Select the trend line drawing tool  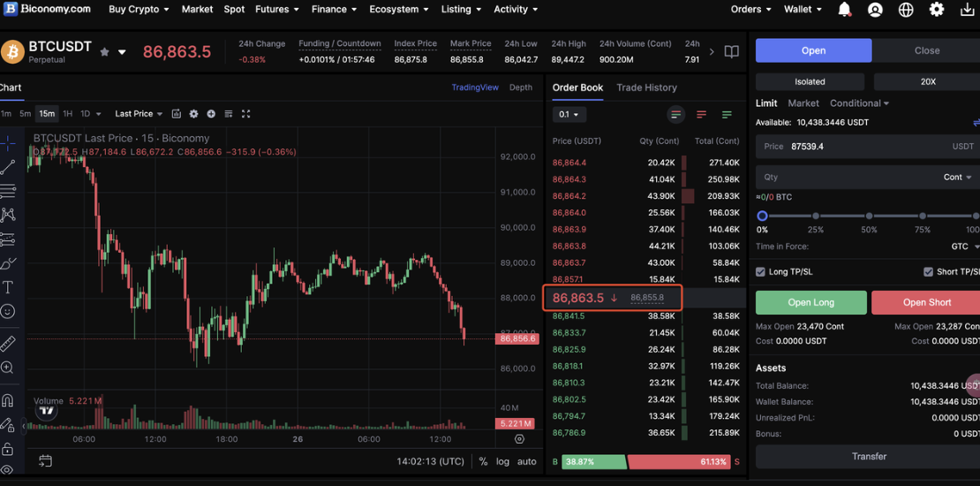coord(8,167)
